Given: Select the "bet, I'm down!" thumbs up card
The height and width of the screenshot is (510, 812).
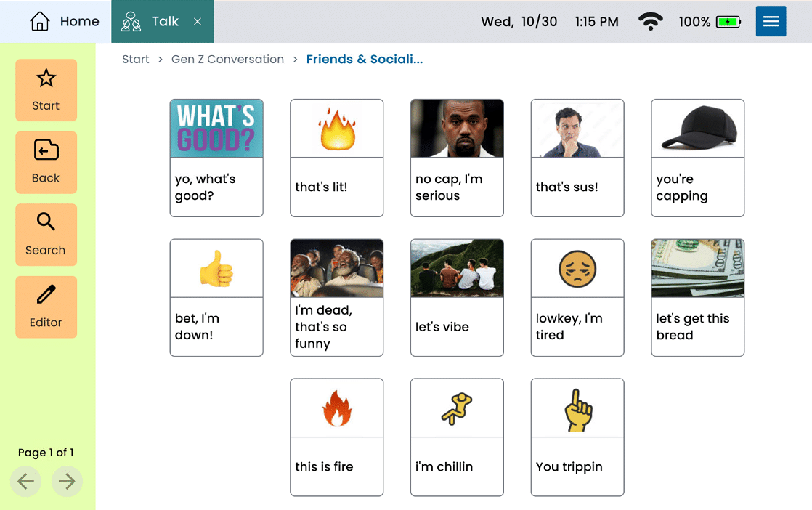Looking at the screenshot, I should pos(216,297).
